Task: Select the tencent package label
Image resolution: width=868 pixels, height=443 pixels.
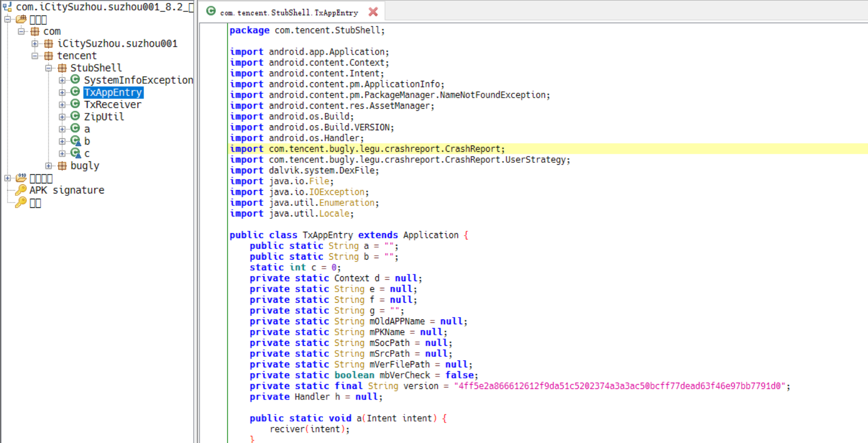Action: (x=77, y=56)
